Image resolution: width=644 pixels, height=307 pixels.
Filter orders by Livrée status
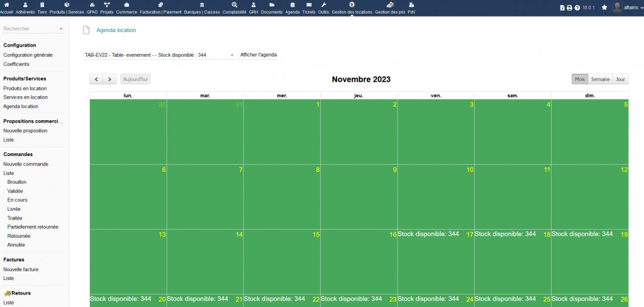(x=14, y=209)
